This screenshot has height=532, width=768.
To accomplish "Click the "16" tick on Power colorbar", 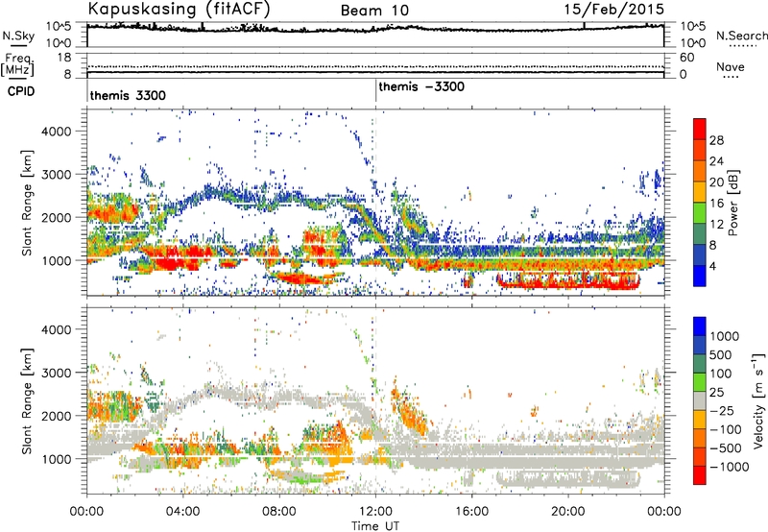I will tap(716, 204).
